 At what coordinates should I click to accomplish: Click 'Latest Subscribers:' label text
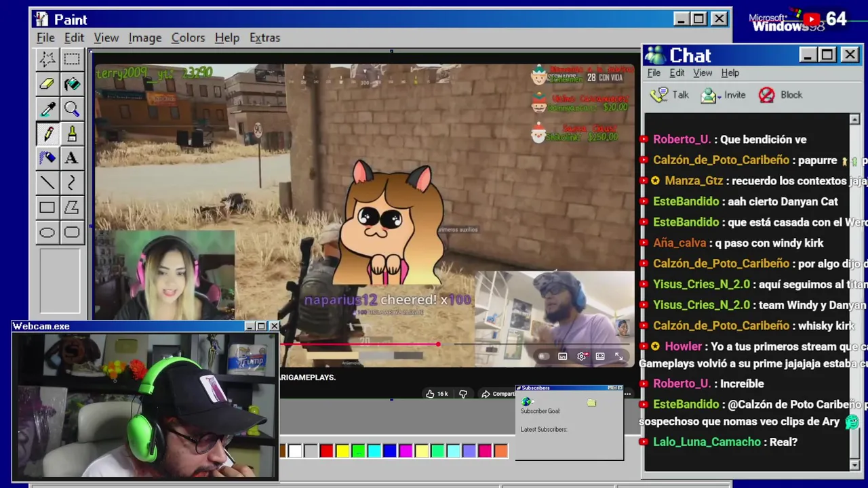tap(543, 429)
